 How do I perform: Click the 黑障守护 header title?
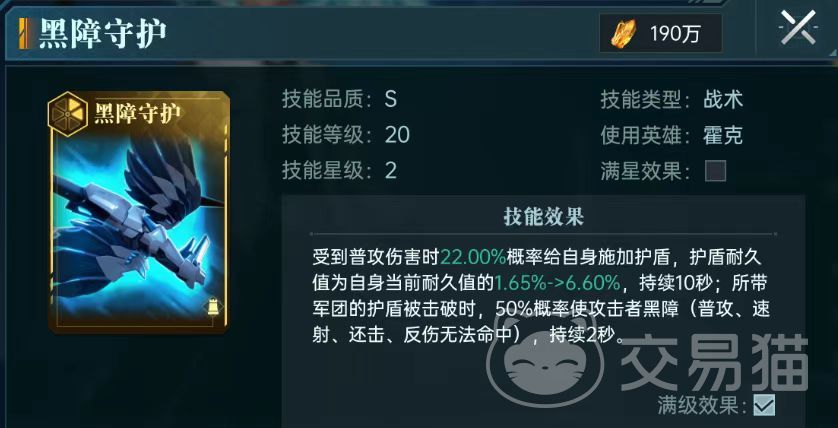[103, 33]
